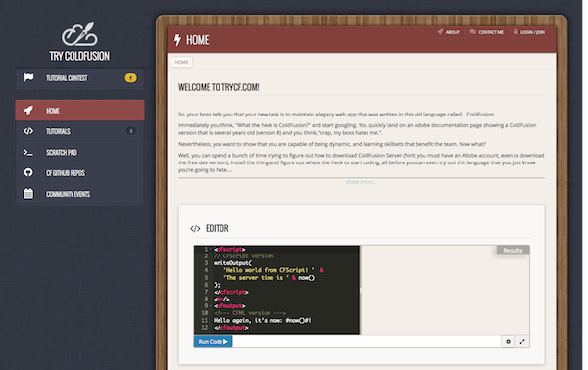This screenshot has height=370, width=588.
Task: Click the GitHub icon beside CF GitHub Repos
Action: click(x=28, y=172)
